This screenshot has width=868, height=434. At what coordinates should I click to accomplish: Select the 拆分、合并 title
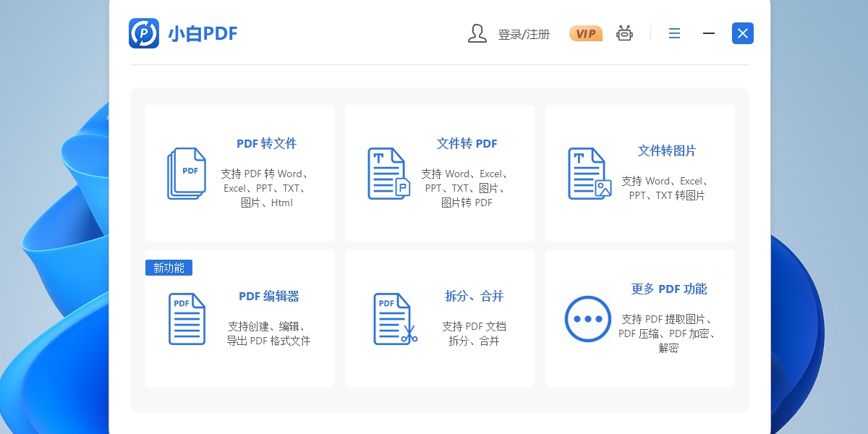[474, 296]
